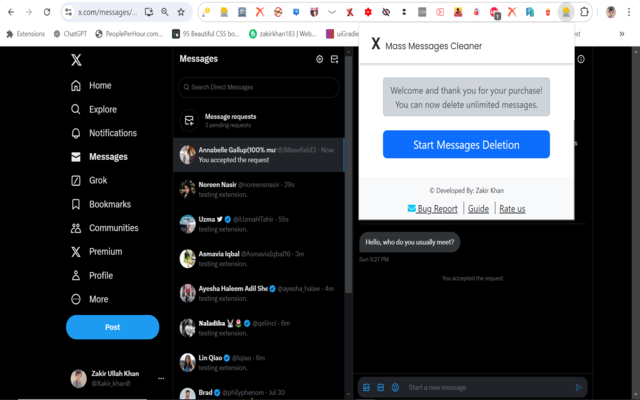Click the GIF icon in message composer
Screen dimensions: 640x400
pyautogui.click(x=380, y=387)
